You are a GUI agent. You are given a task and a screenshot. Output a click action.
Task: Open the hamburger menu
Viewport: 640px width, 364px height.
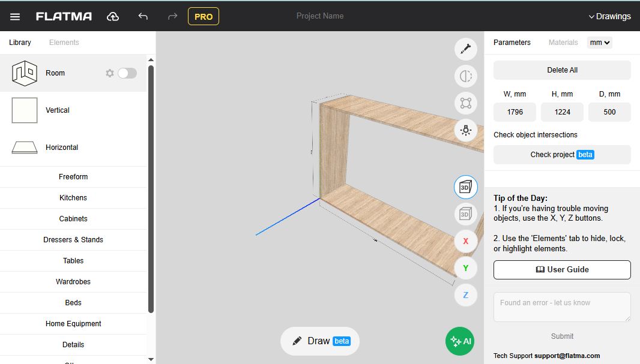pos(15,16)
